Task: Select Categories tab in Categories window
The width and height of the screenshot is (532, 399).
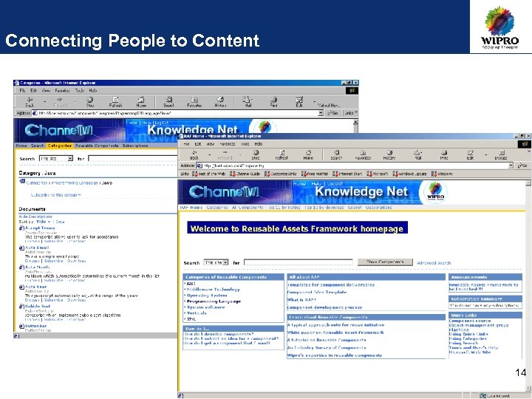Action: click(60, 146)
